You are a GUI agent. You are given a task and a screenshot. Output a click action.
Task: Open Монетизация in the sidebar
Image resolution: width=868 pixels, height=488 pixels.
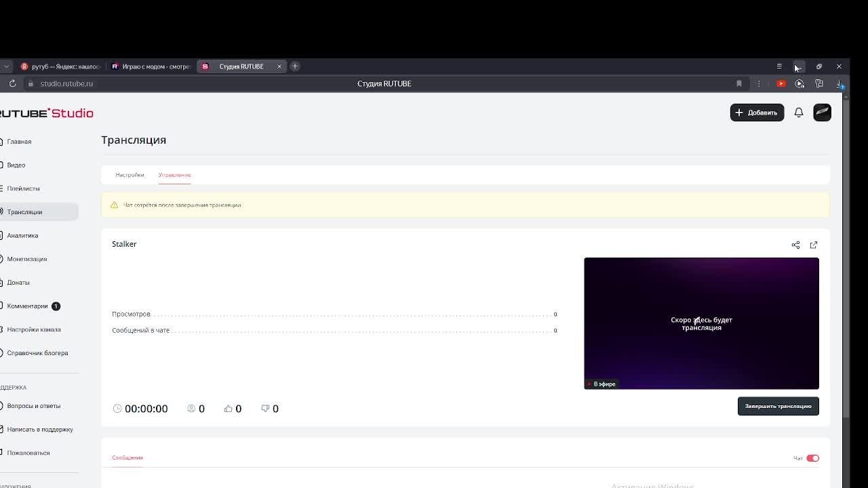click(x=26, y=259)
